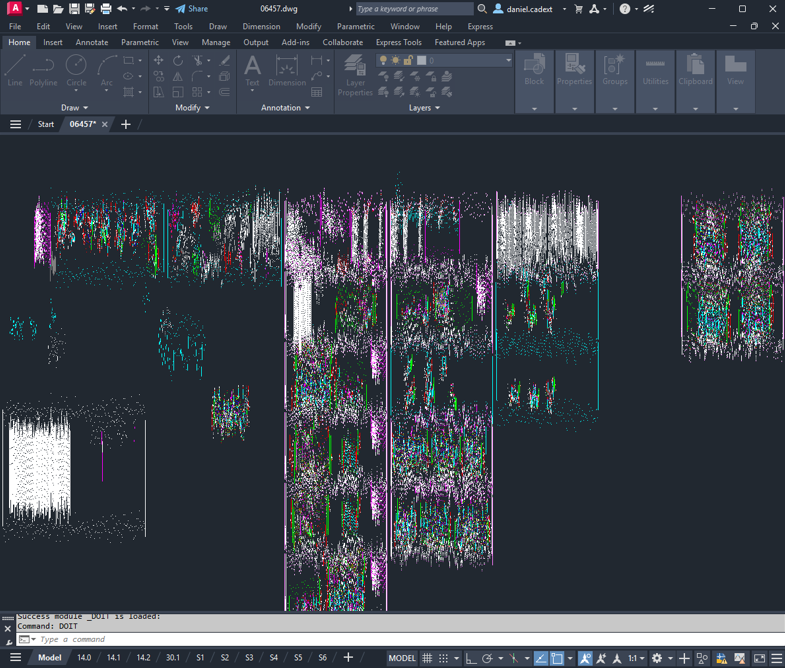Image resolution: width=785 pixels, height=668 pixels.
Task: Close the 06457 drawing tab
Action: pyautogui.click(x=105, y=124)
